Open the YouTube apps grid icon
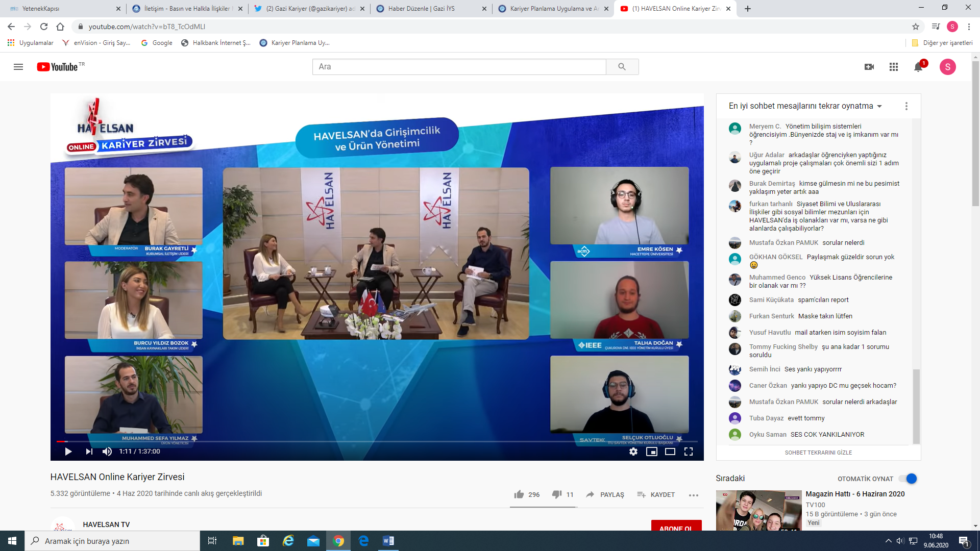This screenshot has width=980, height=551. click(x=894, y=67)
